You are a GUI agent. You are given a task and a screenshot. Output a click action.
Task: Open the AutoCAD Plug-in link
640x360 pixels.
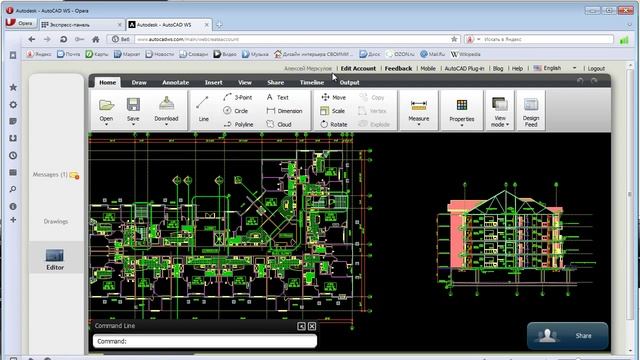(x=464, y=69)
